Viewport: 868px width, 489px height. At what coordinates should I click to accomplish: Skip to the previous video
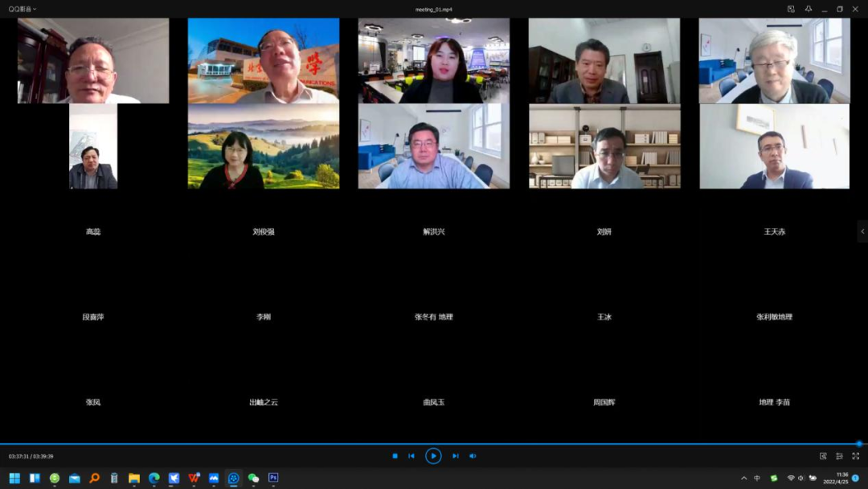(411, 456)
